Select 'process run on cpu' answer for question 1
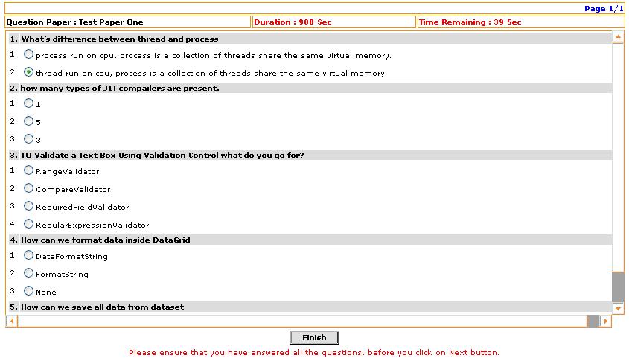Image resolution: width=629 pixels, height=364 pixels. pos(28,54)
